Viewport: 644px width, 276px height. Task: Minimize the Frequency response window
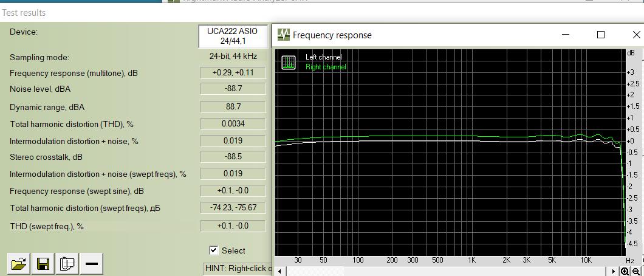coord(566,35)
